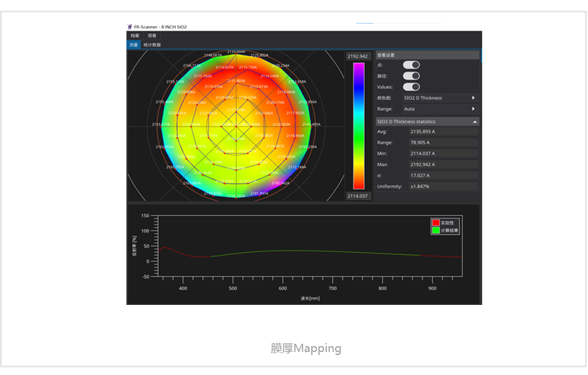
Task: Switch to the 统计数据 tab
Action: click(152, 45)
